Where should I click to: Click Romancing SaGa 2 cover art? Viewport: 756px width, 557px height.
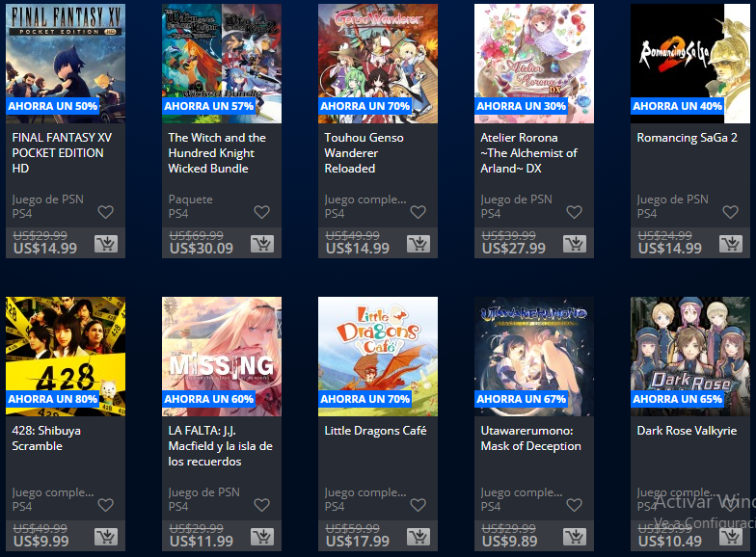pyautogui.click(x=690, y=64)
